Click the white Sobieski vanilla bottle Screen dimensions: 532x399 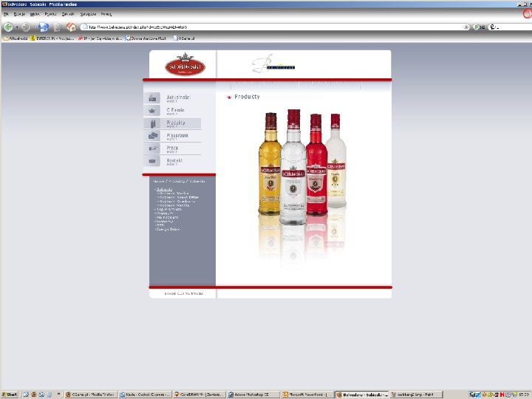point(336,160)
